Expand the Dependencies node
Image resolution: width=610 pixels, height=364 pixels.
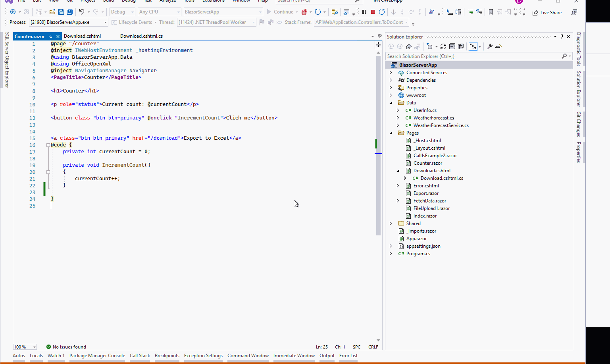[x=391, y=80]
